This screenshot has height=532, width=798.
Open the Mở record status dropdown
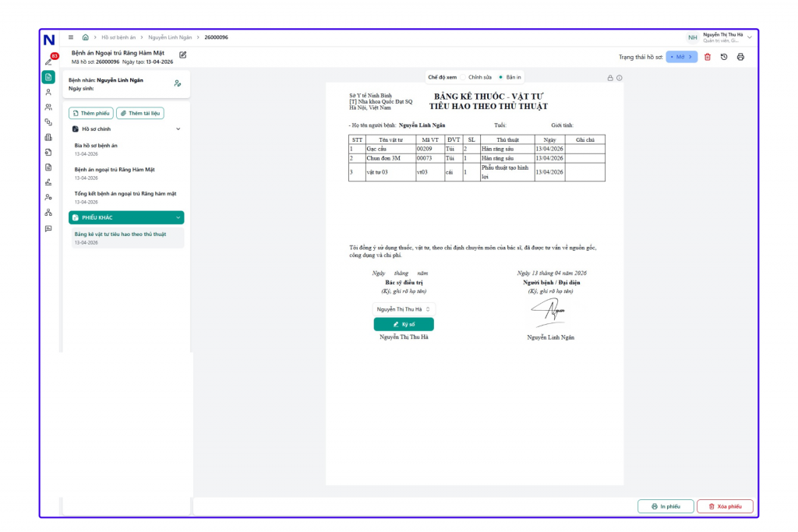coord(682,57)
